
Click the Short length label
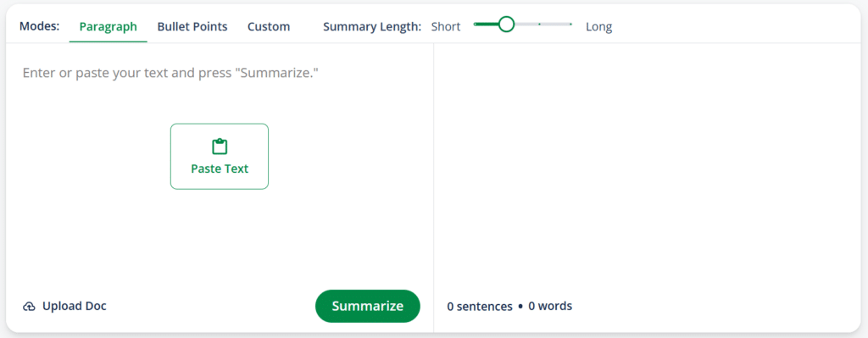tap(446, 26)
